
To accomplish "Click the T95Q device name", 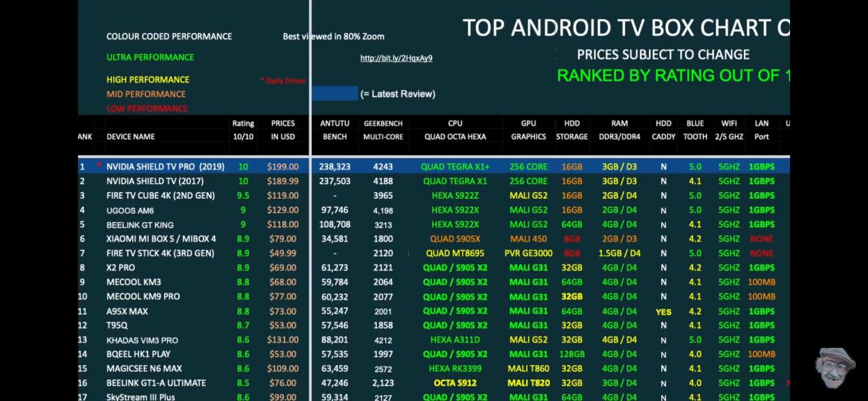I will pyautogui.click(x=117, y=326).
